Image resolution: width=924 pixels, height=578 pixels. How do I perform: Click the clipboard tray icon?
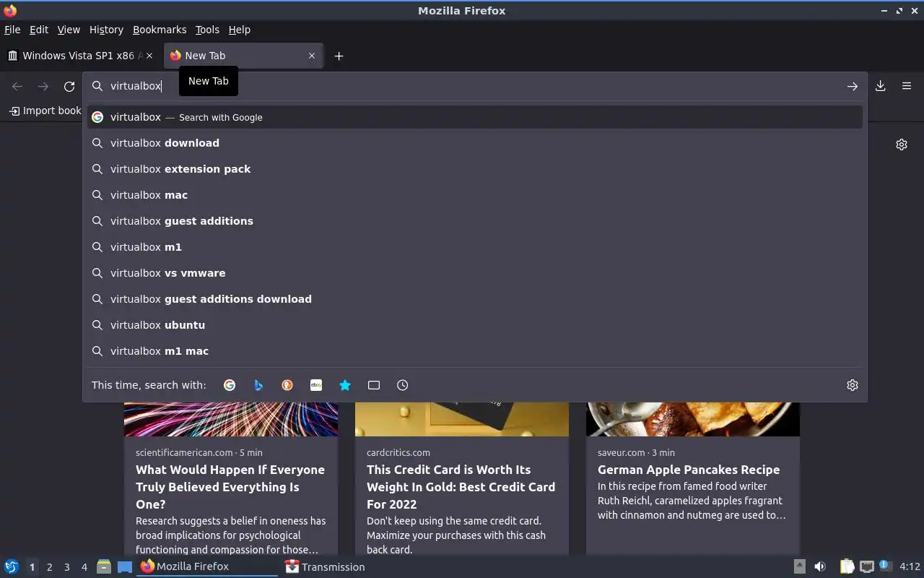click(x=847, y=567)
